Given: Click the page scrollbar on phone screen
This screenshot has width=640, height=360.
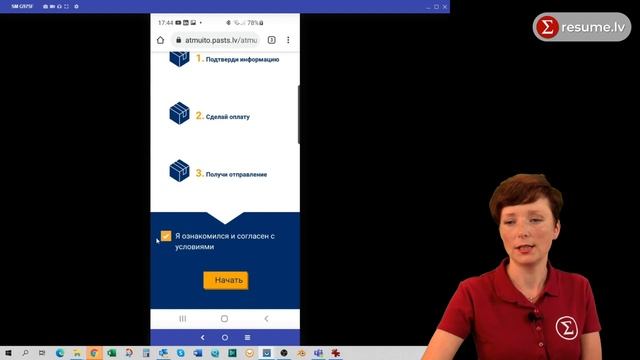Looking at the screenshot, I should point(299,114).
